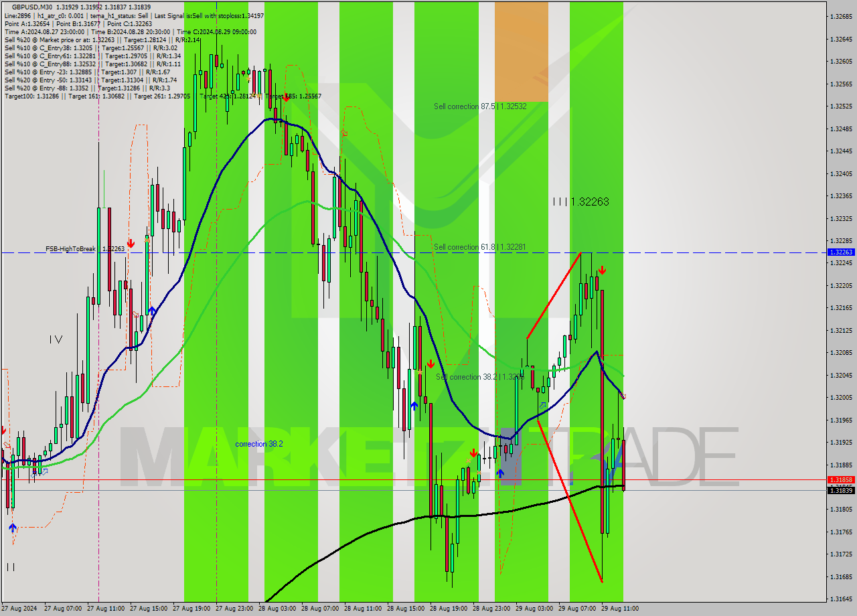The image size is (857, 616).
Task: Select red sell arrow near 28 Aug 19:00 high
Action: pos(431,364)
